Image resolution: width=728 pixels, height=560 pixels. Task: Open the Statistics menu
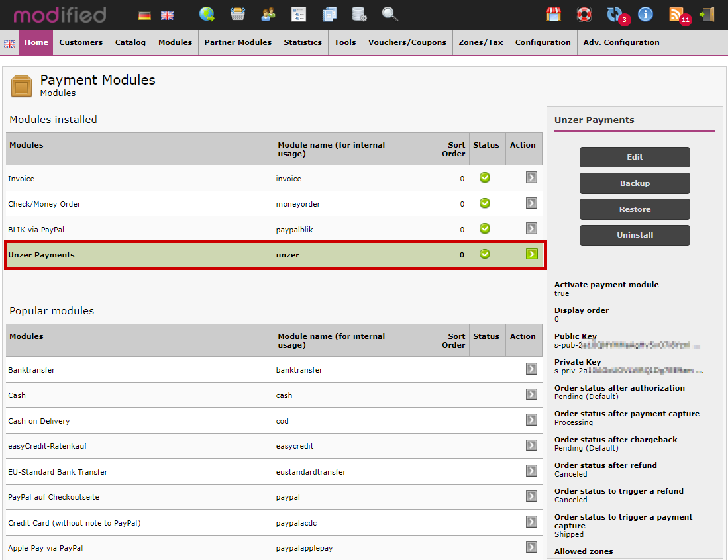[303, 42]
